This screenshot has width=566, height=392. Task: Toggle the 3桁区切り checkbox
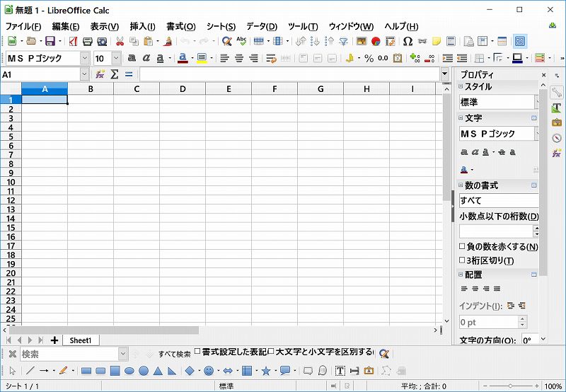pyautogui.click(x=463, y=260)
